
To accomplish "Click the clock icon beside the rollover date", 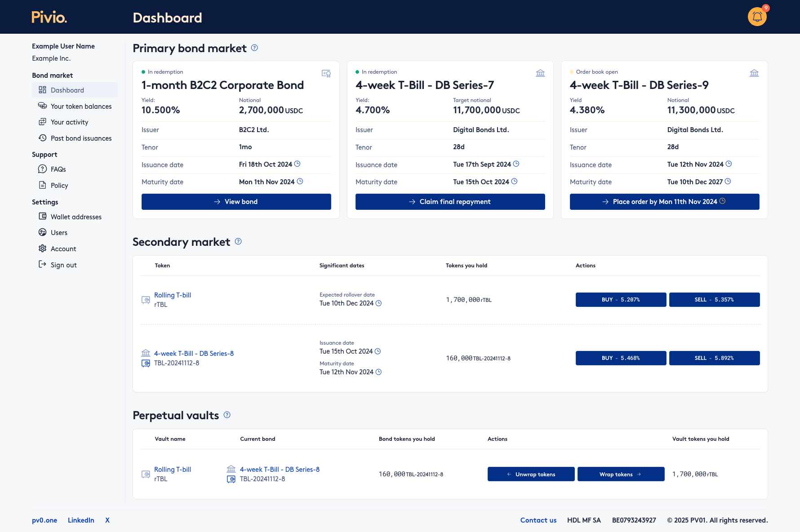I will 378,303.
